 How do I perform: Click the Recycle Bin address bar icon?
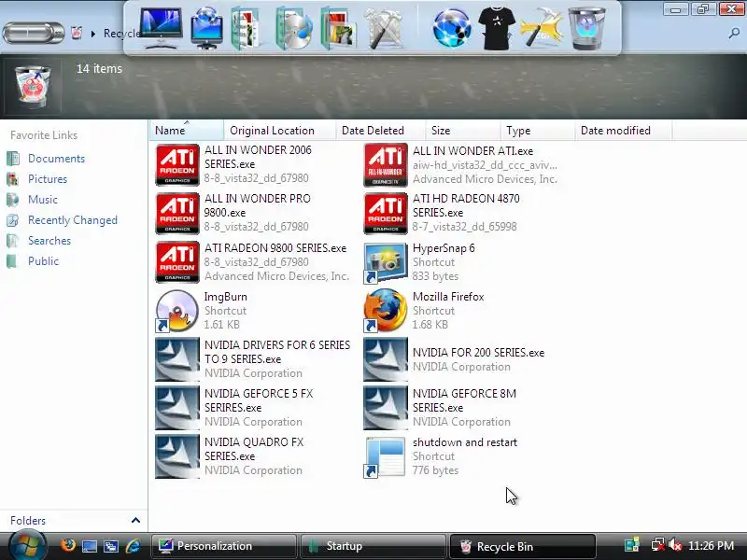pyautogui.click(x=77, y=33)
